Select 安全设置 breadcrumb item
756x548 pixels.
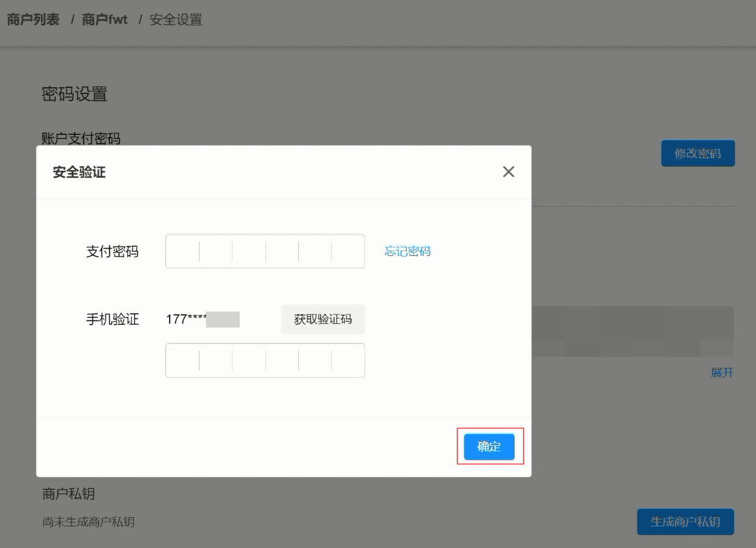click(x=176, y=20)
